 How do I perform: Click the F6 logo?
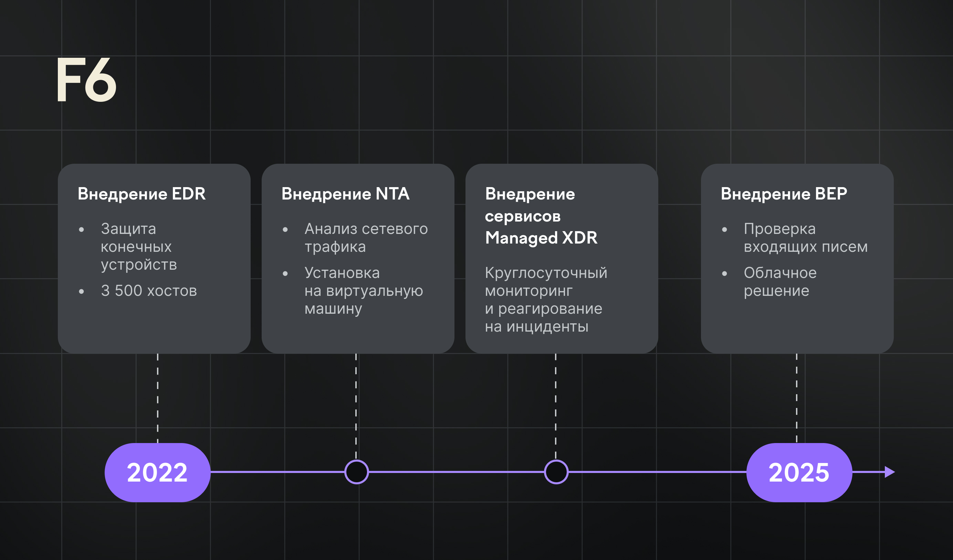[x=86, y=80]
